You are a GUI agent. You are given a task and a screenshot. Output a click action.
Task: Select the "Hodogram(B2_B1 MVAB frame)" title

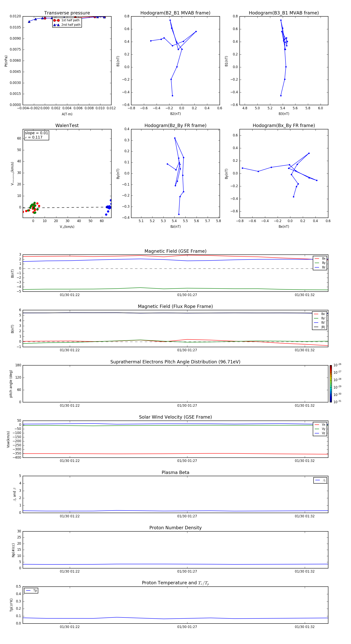(x=175, y=13)
